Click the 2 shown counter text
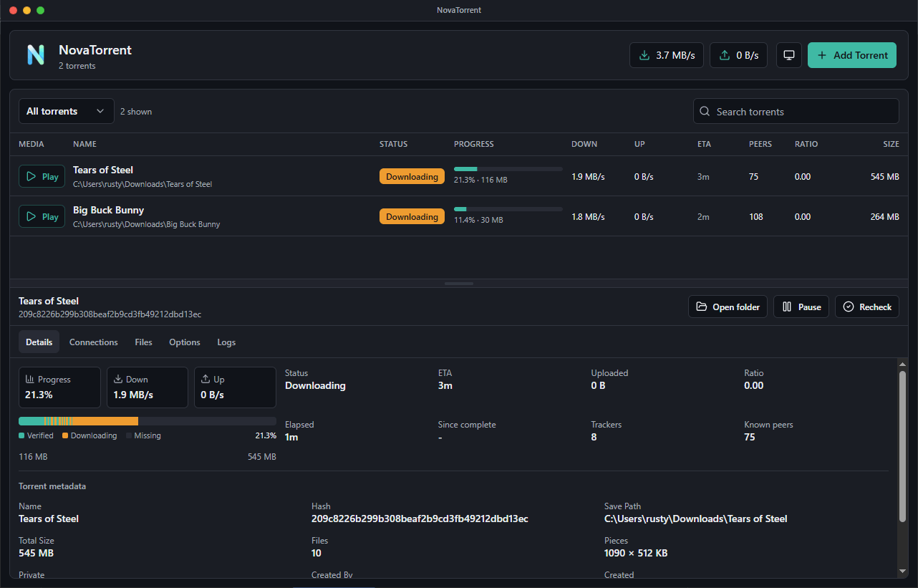 pos(136,112)
